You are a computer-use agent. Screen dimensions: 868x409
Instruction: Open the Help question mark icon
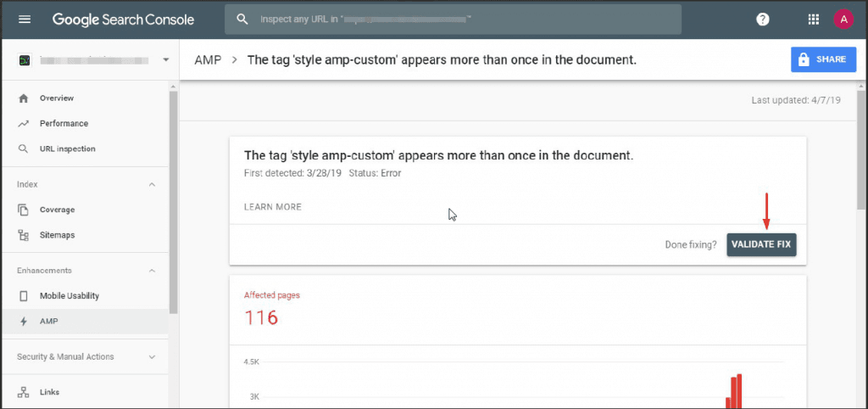763,20
